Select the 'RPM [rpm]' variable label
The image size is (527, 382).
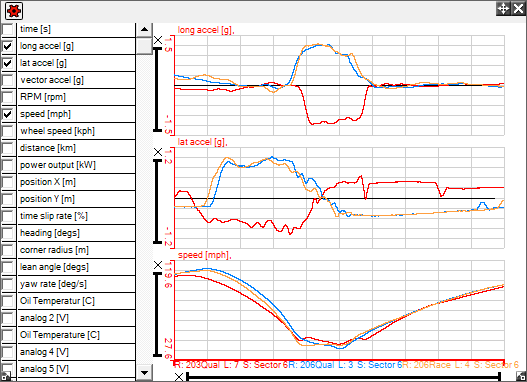[x=43, y=97]
